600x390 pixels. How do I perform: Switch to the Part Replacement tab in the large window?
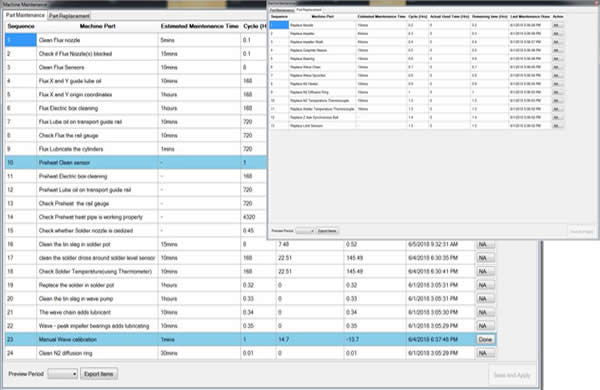(69, 16)
